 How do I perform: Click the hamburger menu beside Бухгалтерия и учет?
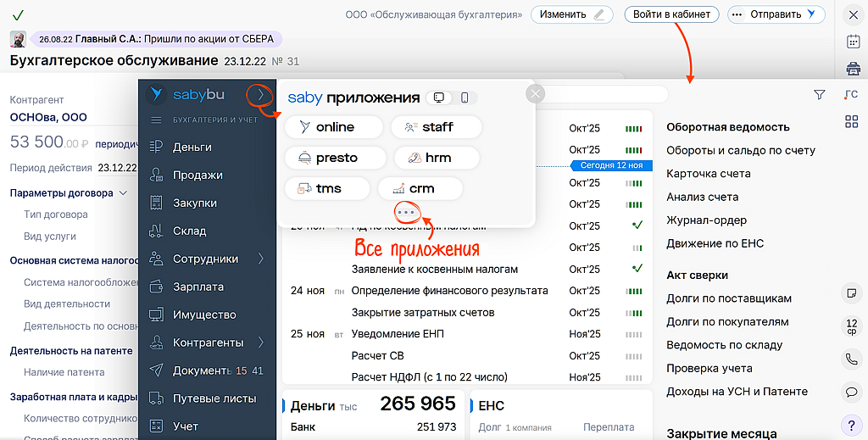pyautogui.click(x=156, y=120)
